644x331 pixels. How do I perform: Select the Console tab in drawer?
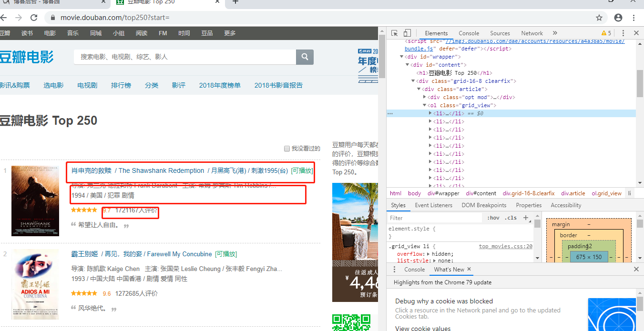[415, 269]
